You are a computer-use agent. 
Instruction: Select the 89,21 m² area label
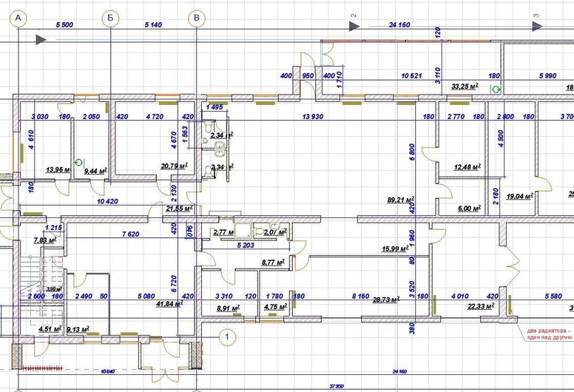(x=400, y=199)
